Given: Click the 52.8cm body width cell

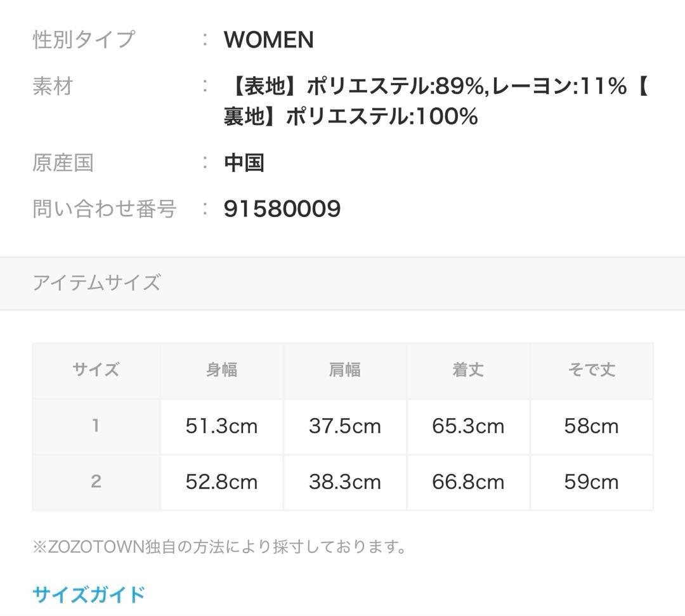Looking at the screenshot, I should (221, 482).
